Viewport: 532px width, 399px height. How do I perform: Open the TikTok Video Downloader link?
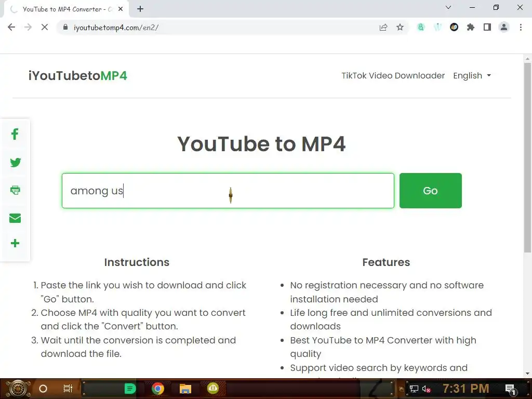393,76
